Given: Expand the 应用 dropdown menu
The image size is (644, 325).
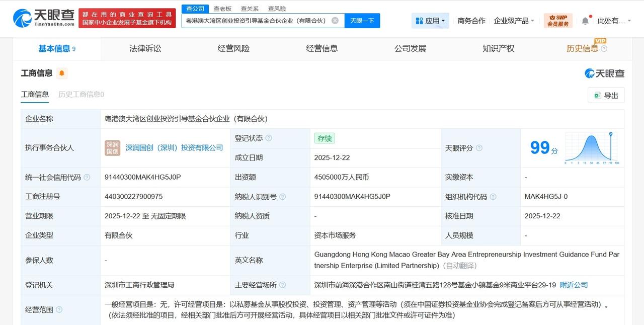Looking at the screenshot, I should point(430,20).
